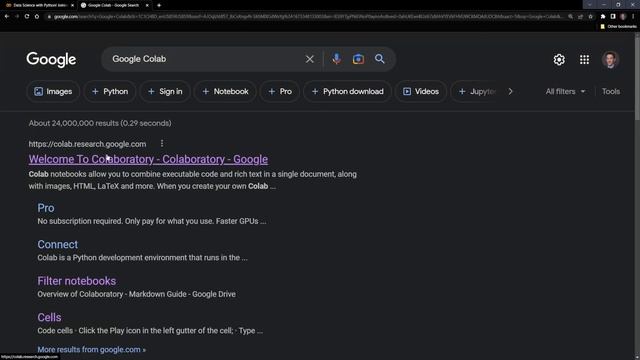The width and height of the screenshot is (640, 360).
Task: Open the Filter notebooks sitelink
Action: [x=77, y=281]
